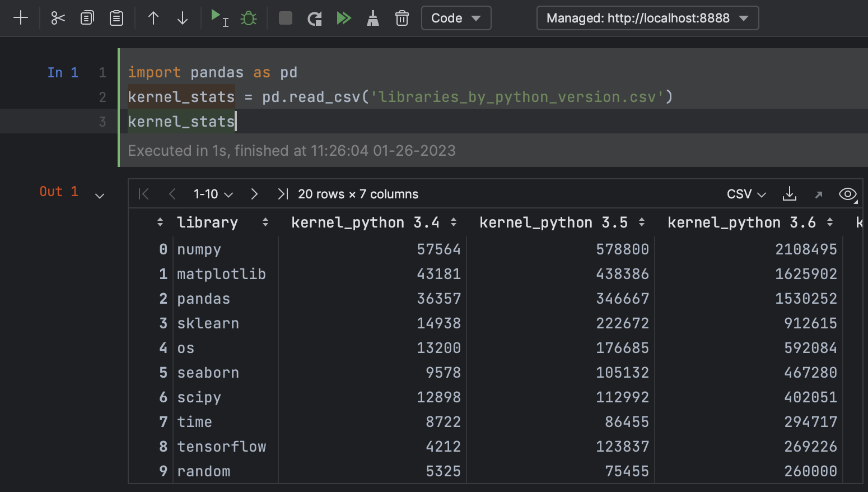Screen dimensions: 868x492
Task: Open the Managed server dropdown
Action: 647,18
